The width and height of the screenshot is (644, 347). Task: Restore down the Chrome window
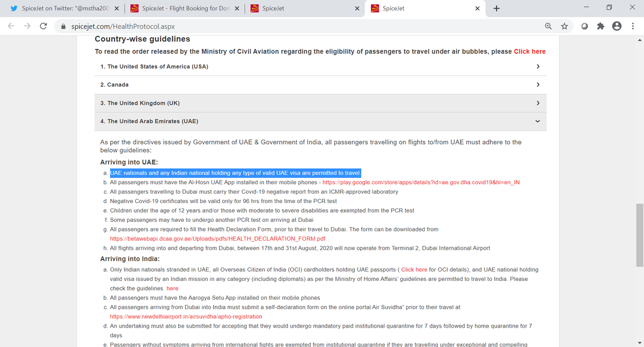[x=609, y=9]
